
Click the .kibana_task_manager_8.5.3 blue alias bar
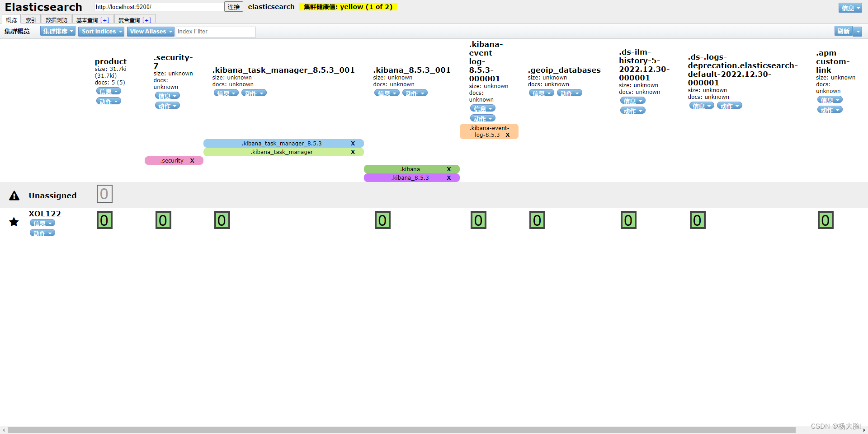pos(283,144)
